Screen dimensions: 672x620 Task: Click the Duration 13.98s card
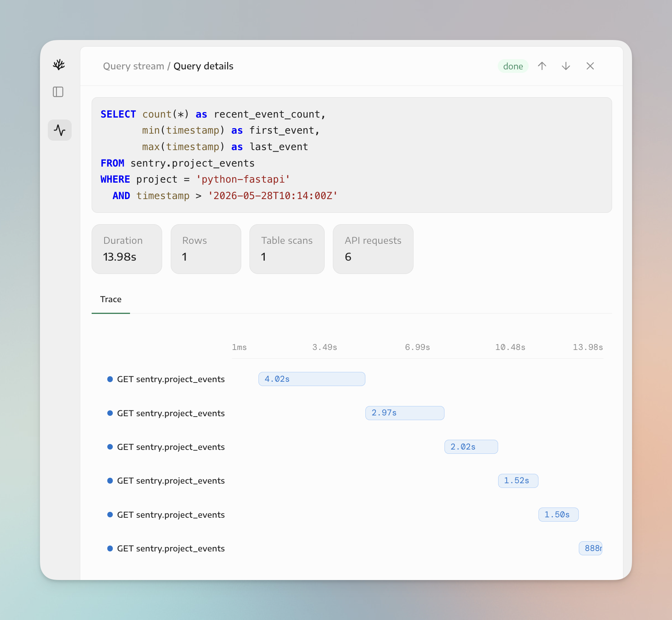coord(127,249)
